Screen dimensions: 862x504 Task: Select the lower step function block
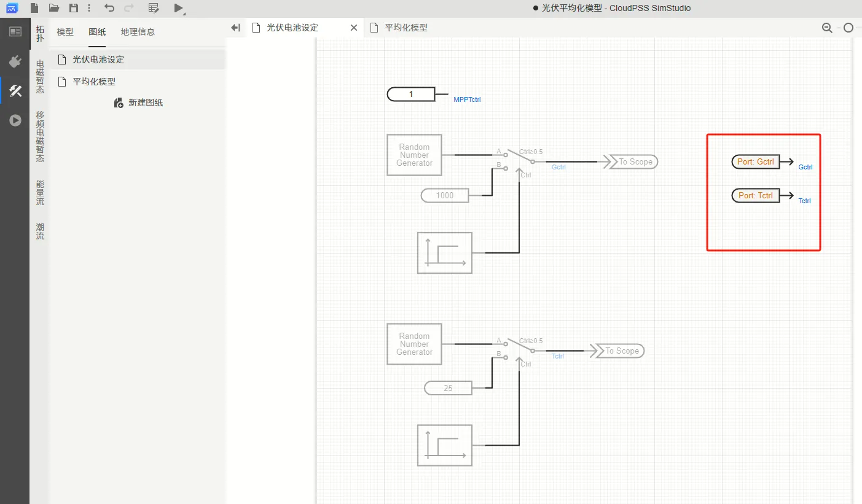[445, 445]
